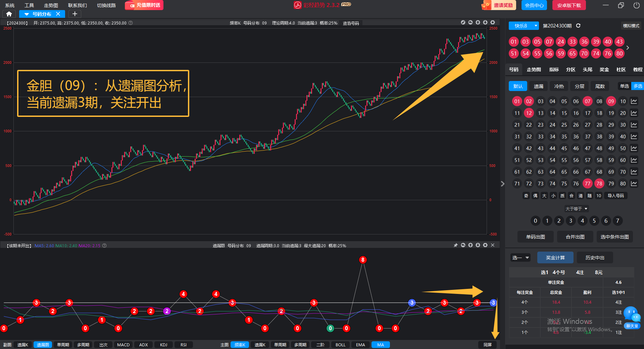644x349 pixels.
Task: Switch to 多选 multi-select mode
Action: click(x=638, y=86)
